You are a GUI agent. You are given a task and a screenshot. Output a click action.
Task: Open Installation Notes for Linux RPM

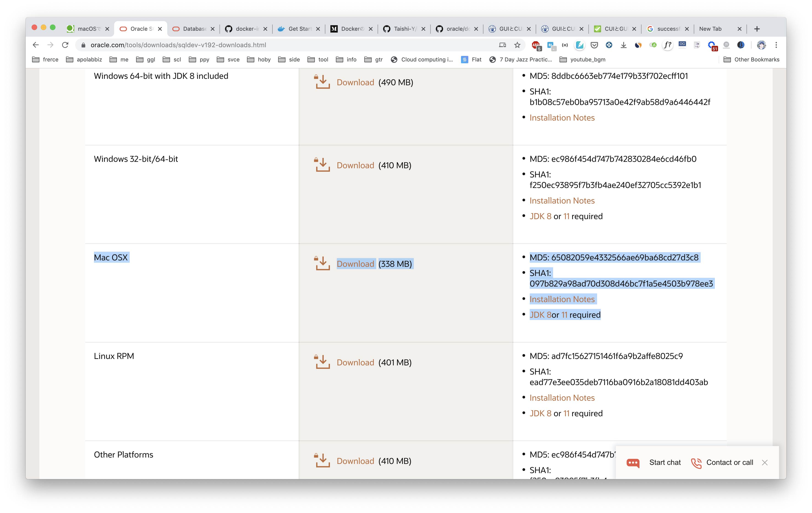[562, 398]
